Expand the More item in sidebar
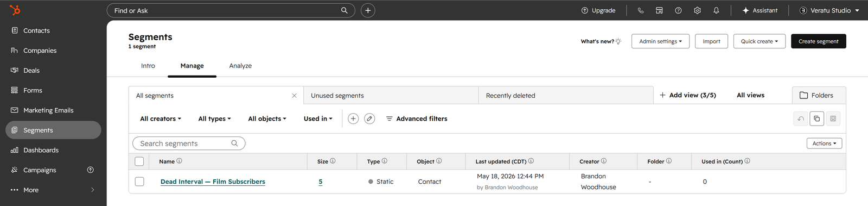868x206 pixels. point(53,190)
